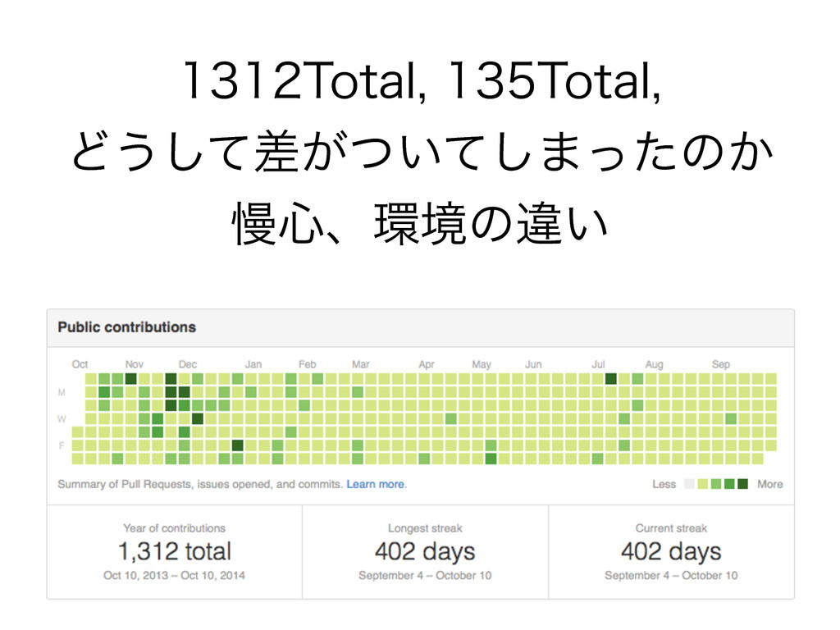
Task: Click the Dec month label
Action: [x=188, y=364]
